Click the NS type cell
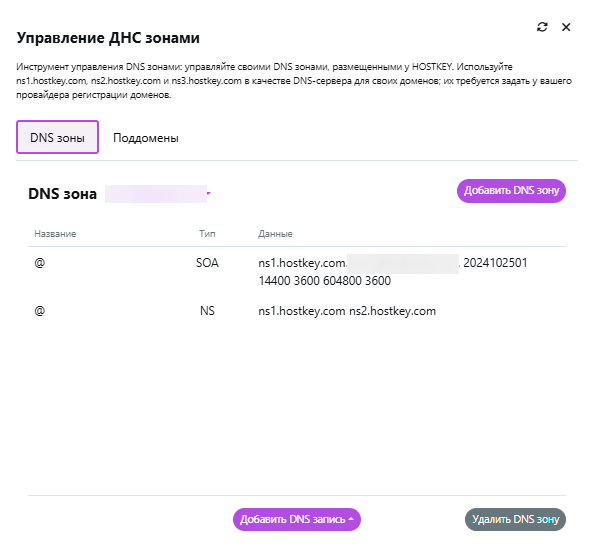Screen dimensions: 590x552 (x=207, y=311)
